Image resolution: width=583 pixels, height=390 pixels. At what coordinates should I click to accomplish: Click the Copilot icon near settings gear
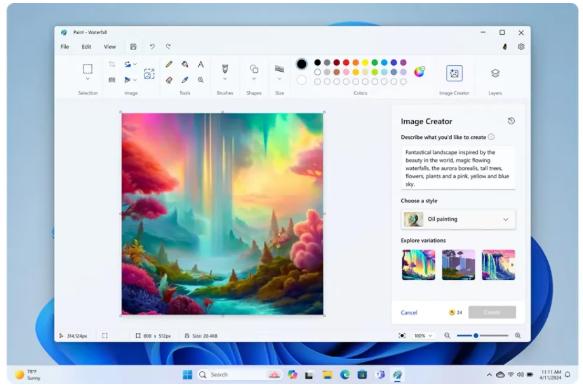505,46
